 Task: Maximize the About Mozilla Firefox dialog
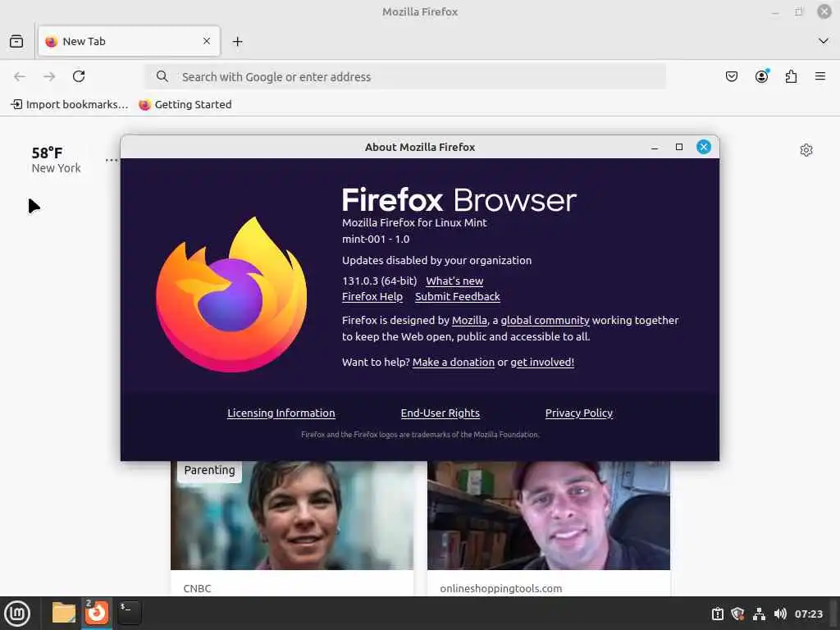click(x=679, y=147)
